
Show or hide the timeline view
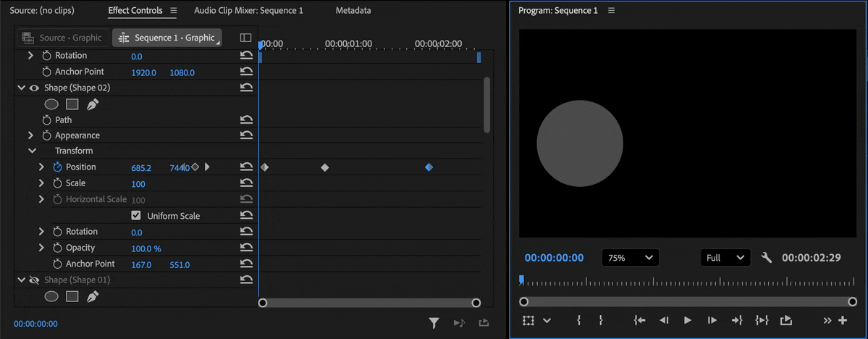pos(246,38)
